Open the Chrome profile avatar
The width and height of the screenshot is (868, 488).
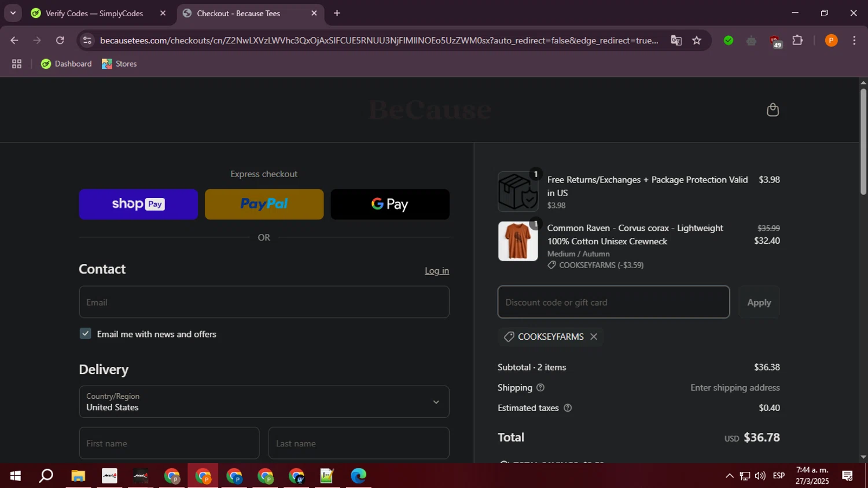[831, 41]
